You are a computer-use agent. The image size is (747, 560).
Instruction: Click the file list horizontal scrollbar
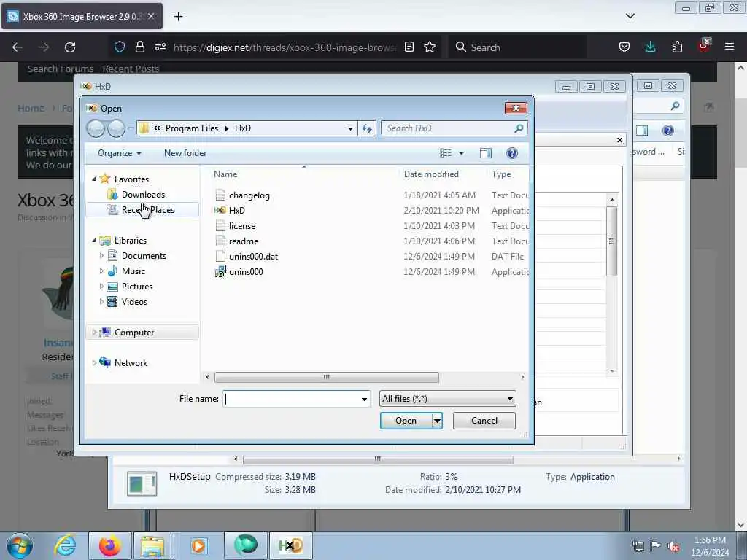click(x=326, y=377)
